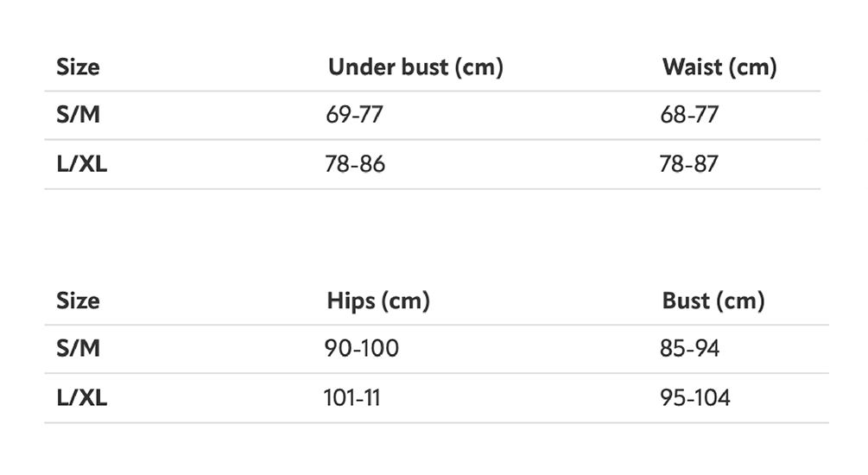Click the 68-77 waist value
Viewport: 868px width, 475px height.
[x=688, y=115]
